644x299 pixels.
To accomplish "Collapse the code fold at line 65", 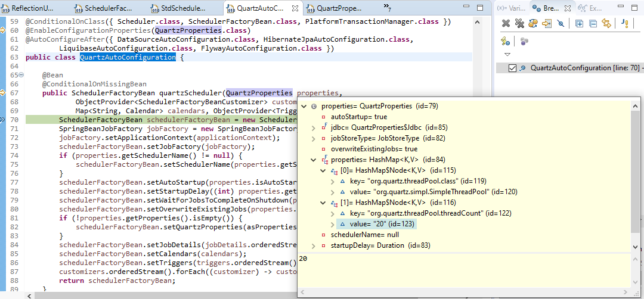I will click(22, 75).
